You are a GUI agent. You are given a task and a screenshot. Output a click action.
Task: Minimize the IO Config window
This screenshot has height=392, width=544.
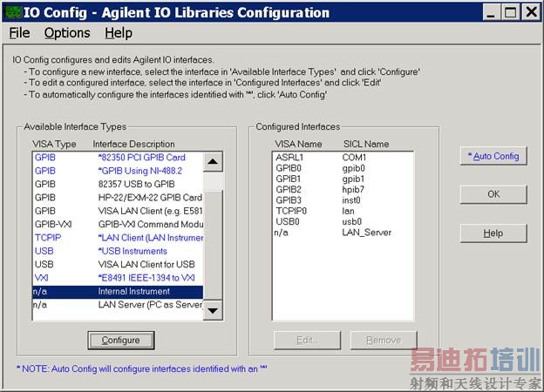click(491, 13)
